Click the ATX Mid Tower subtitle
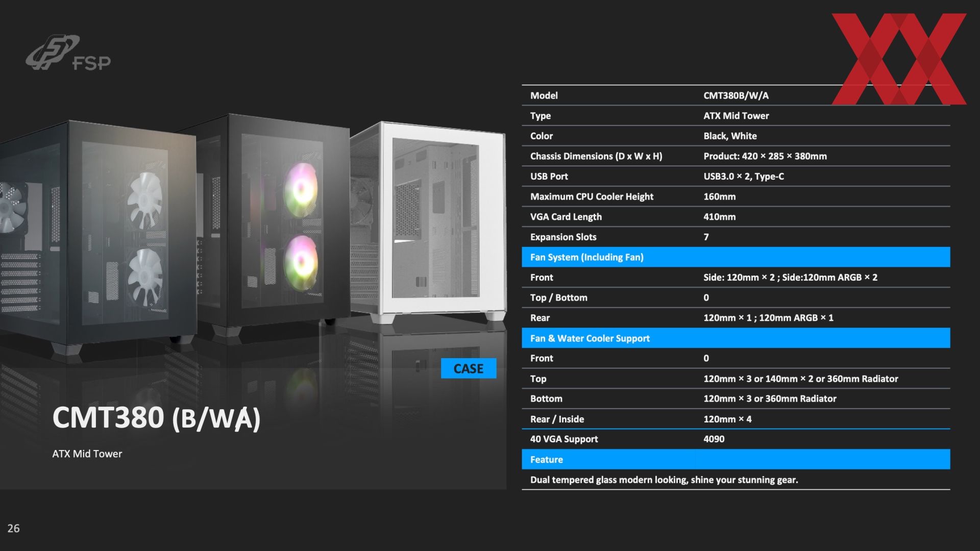980x551 pixels. coord(87,454)
